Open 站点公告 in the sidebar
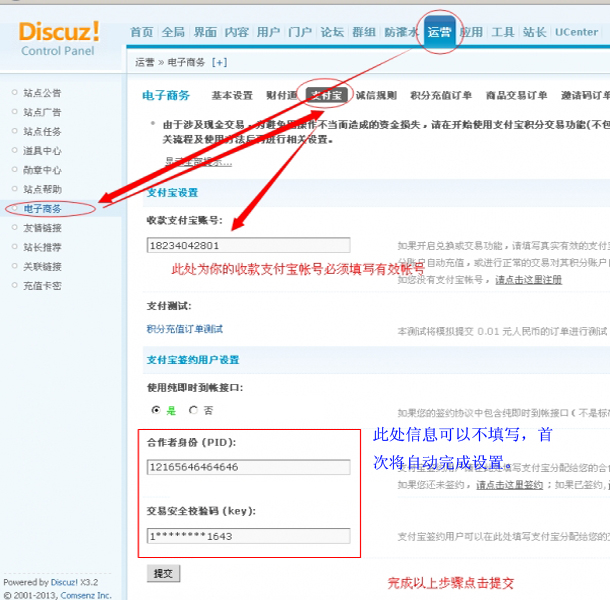The width and height of the screenshot is (610, 600). click(42, 93)
